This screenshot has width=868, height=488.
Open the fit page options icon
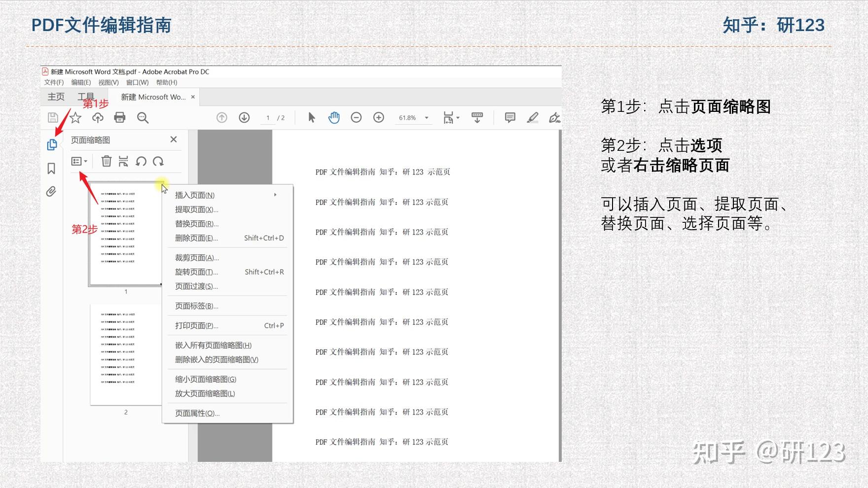(x=451, y=117)
